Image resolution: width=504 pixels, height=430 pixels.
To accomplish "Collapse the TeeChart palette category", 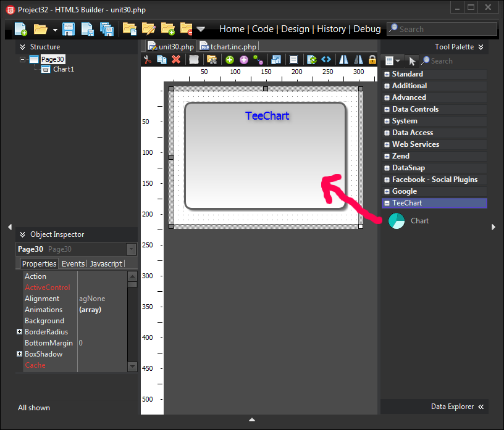I will 387,204.
